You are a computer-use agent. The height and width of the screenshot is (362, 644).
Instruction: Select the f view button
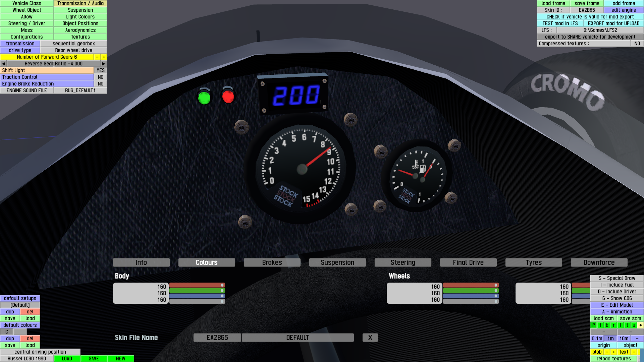tap(600, 325)
